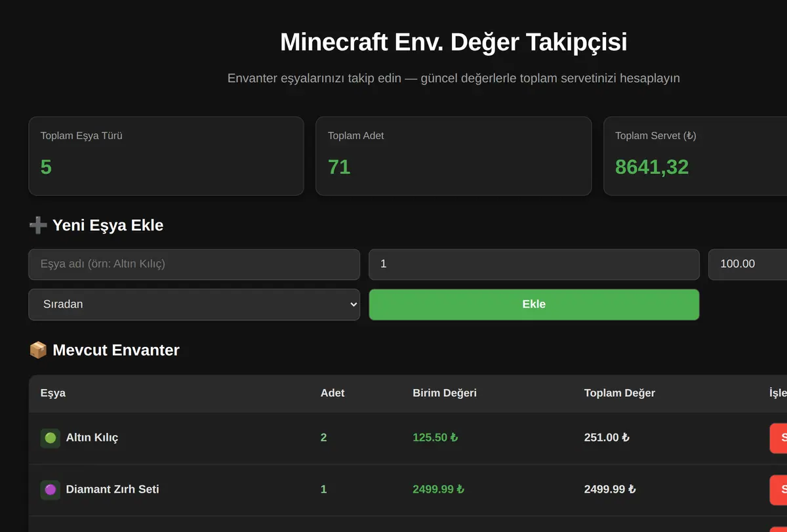Click the unit value field showing 100.00
The image size is (787, 532).
point(748,264)
